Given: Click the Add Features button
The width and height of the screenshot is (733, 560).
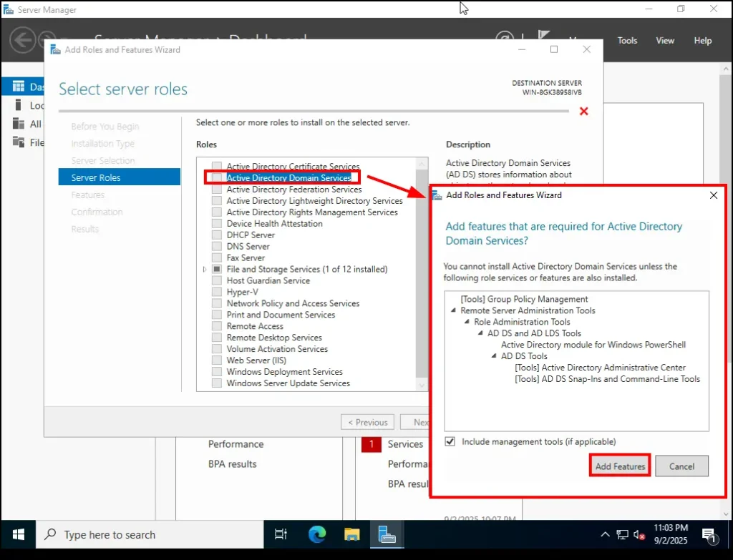Looking at the screenshot, I should tap(620, 466).
